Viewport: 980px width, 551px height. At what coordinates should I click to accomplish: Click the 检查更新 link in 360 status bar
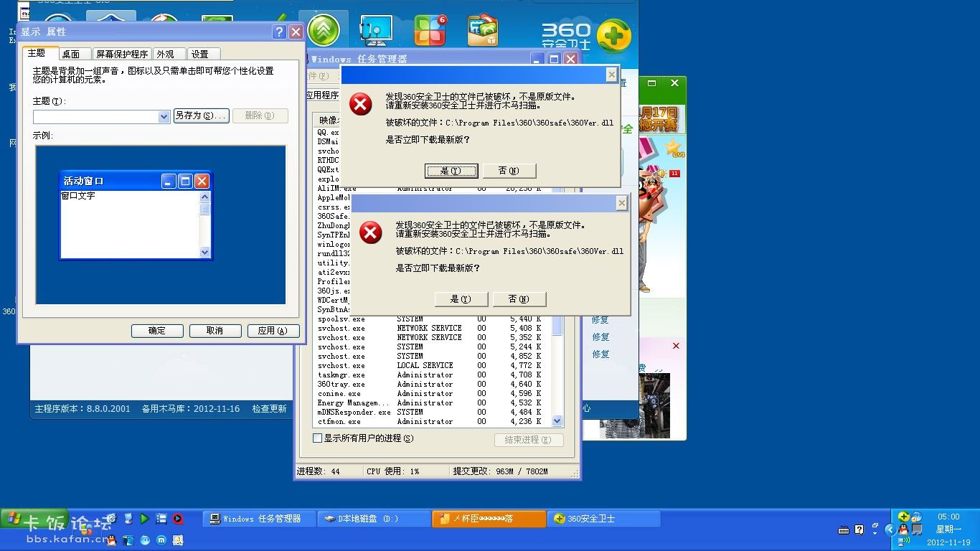tap(269, 409)
